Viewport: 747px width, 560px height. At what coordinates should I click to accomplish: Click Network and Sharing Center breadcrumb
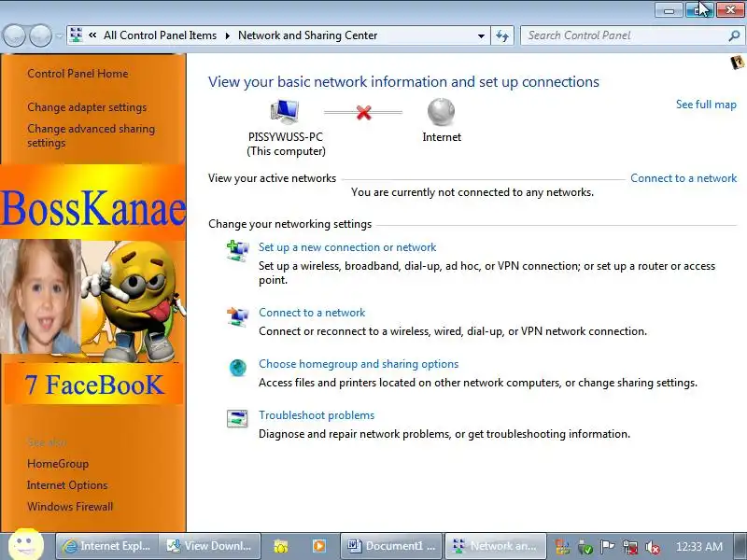308,35
